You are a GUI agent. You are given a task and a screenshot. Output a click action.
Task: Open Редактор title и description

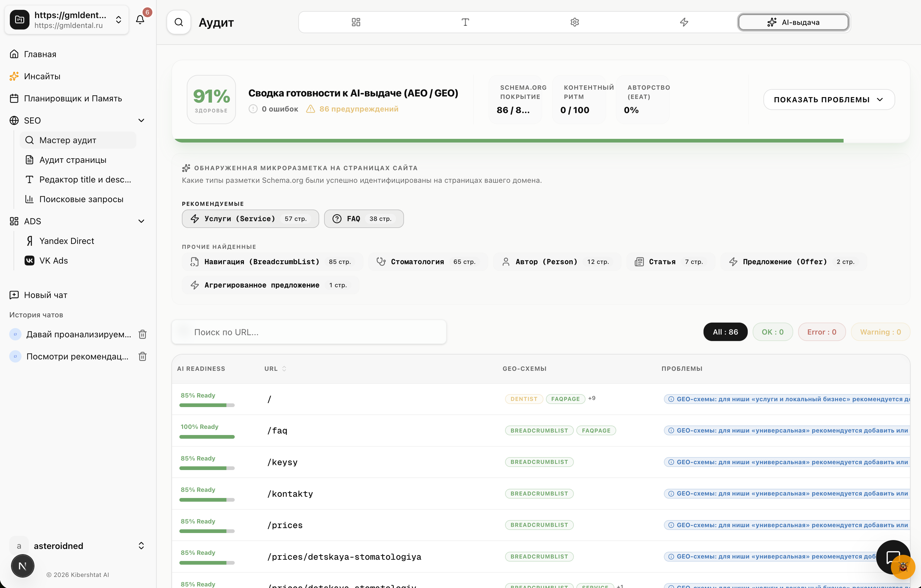coord(78,179)
